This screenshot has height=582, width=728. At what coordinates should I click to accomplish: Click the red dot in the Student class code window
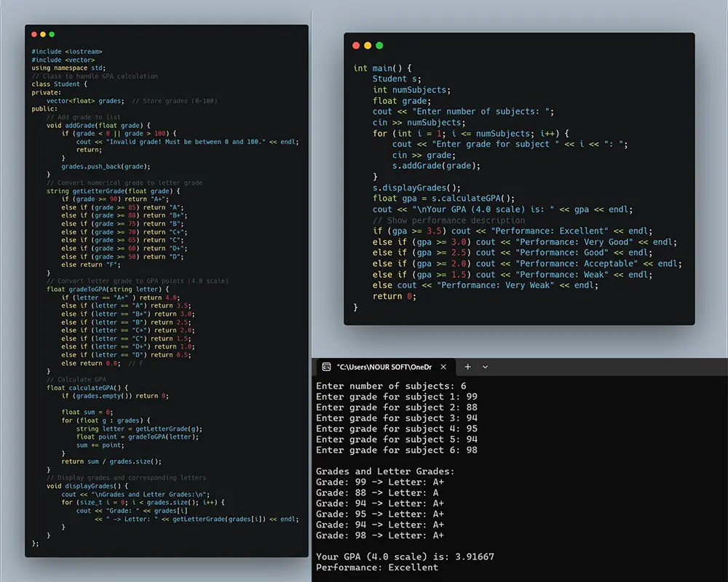tap(34, 34)
